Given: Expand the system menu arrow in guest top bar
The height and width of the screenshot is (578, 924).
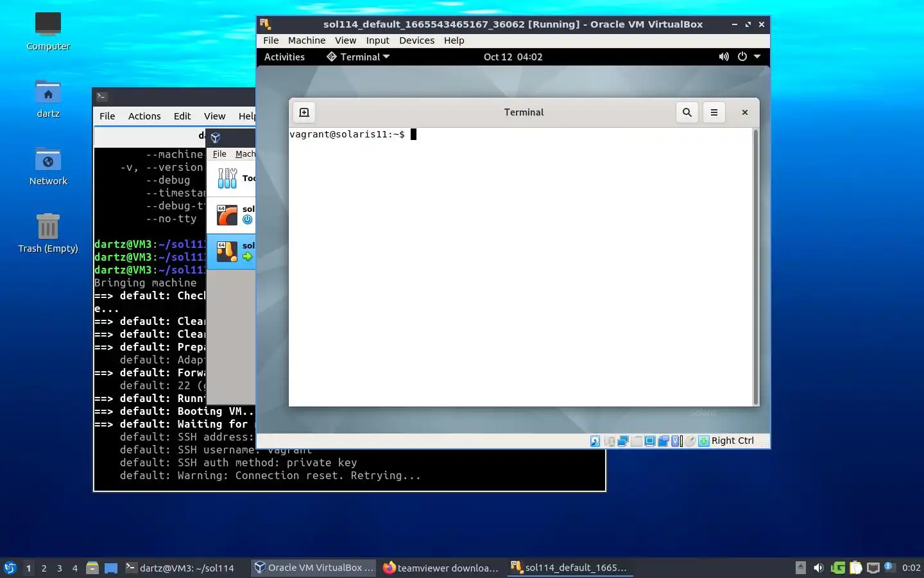Looking at the screenshot, I should (x=757, y=57).
